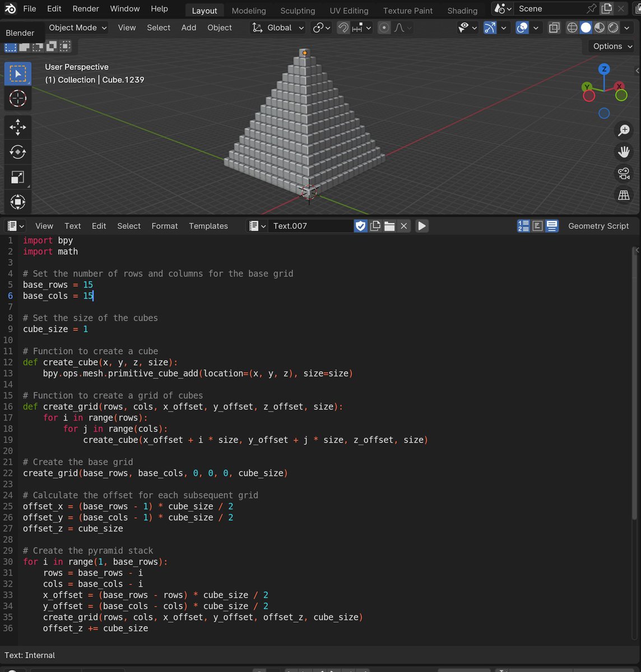Screen dimensions: 641x672
Task: Click the Geometry Script button
Action: tap(598, 226)
